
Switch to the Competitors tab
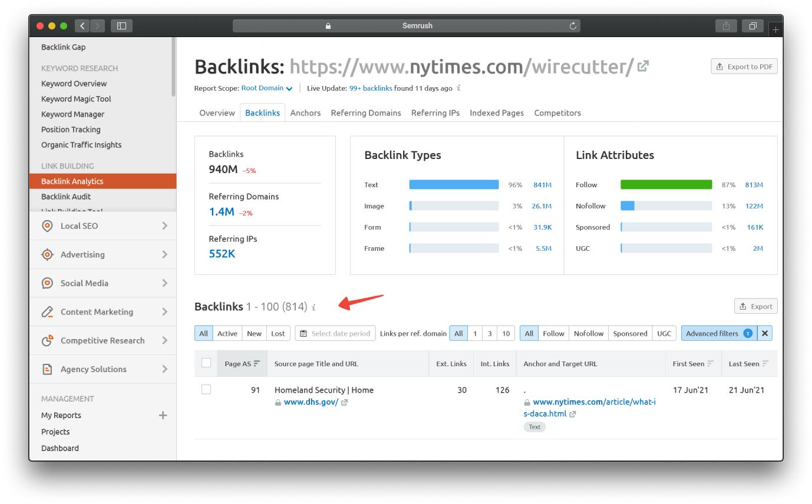tap(557, 113)
